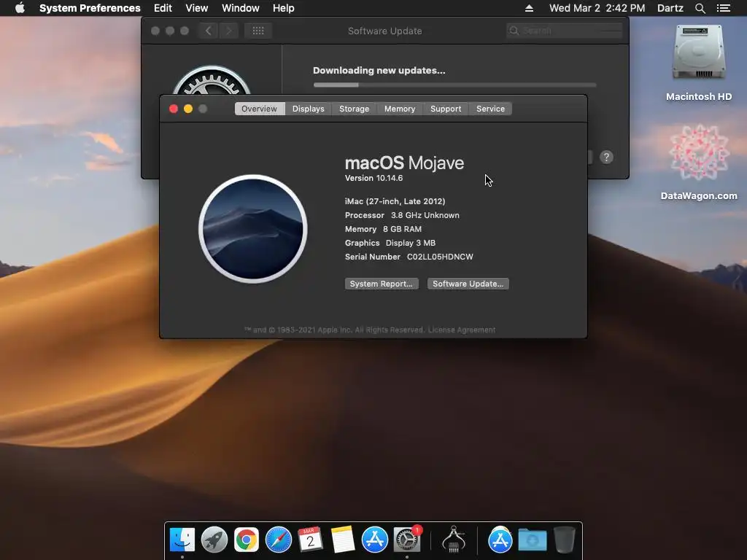Click the Software Update... button
The image size is (747, 560).
click(x=468, y=284)
